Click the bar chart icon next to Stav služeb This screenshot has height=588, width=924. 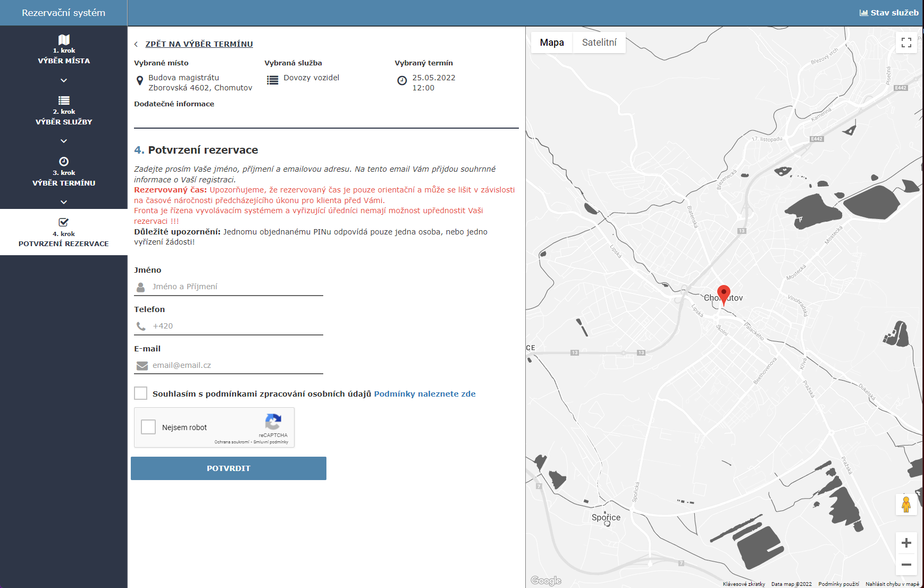864,13
